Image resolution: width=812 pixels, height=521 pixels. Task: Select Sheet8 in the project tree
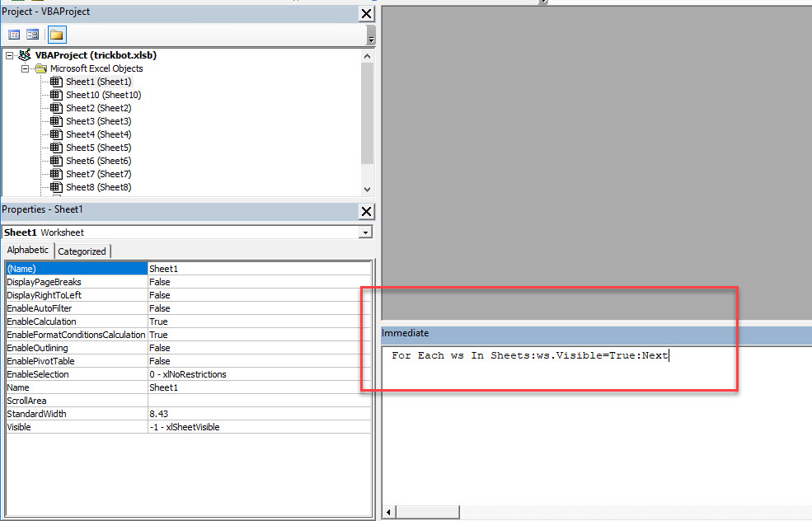(98, 187)
